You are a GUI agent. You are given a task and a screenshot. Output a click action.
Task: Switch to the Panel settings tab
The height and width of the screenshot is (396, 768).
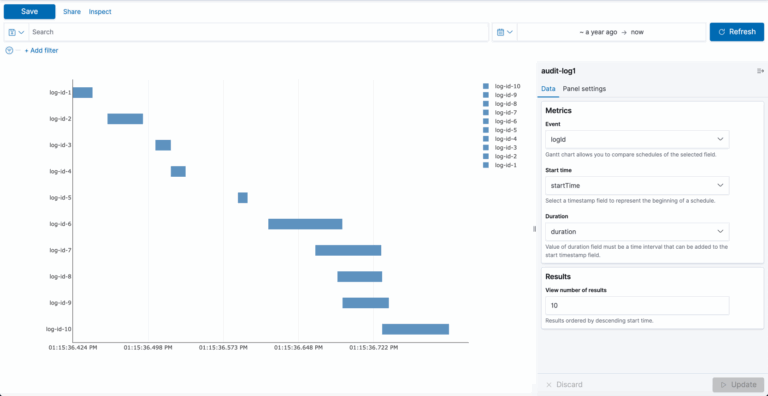(x=584, y=89)
